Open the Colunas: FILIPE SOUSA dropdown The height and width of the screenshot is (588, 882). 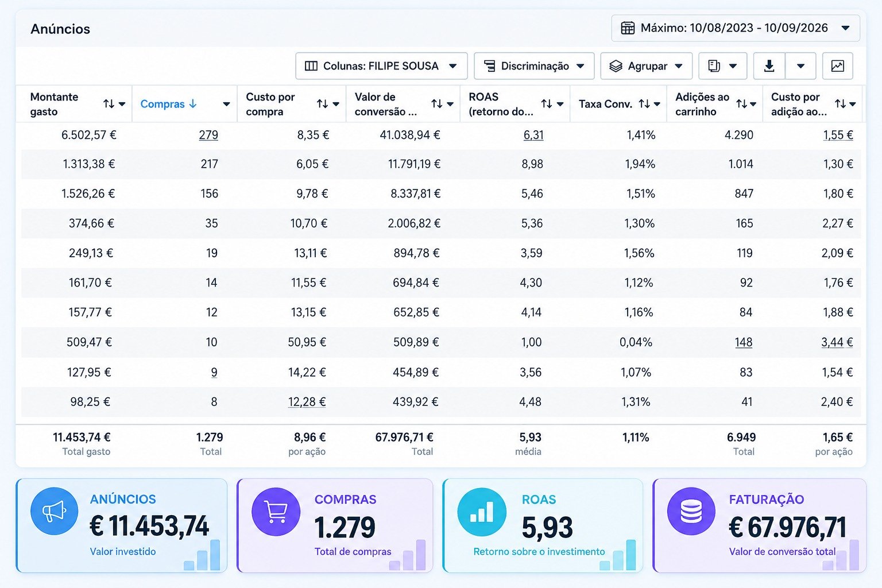(381, 66)
